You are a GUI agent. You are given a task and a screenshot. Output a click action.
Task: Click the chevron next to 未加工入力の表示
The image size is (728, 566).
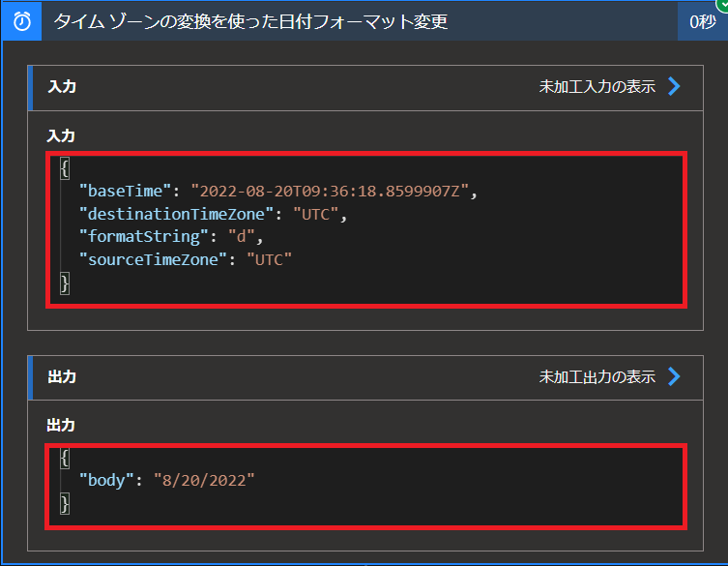tap(674, 86)
